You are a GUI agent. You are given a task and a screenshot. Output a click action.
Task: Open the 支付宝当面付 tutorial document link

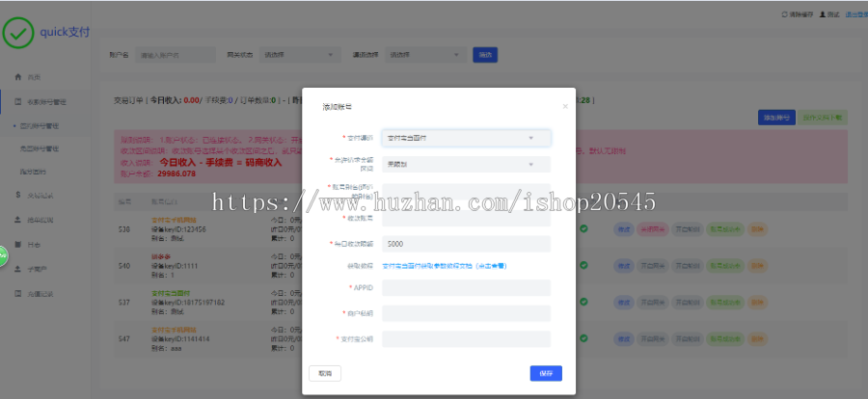tap(445, 266)
